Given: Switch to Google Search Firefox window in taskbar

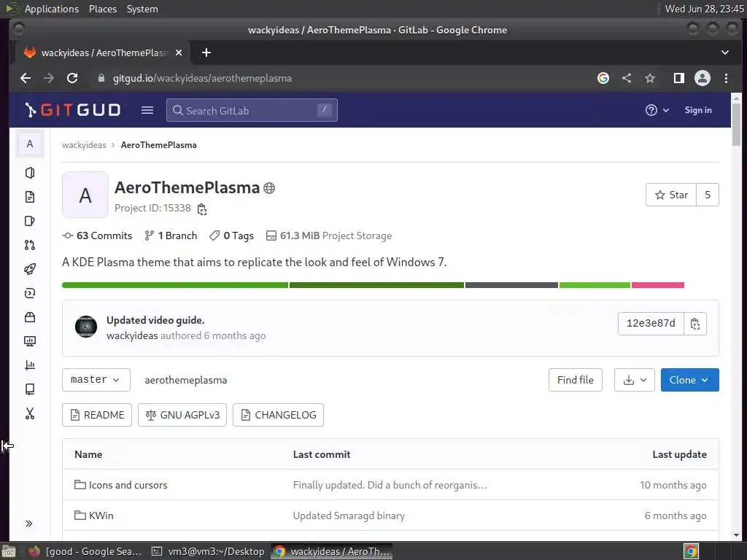Looking at the screenshot, I should pyautogui.click(x=85, y=551).
